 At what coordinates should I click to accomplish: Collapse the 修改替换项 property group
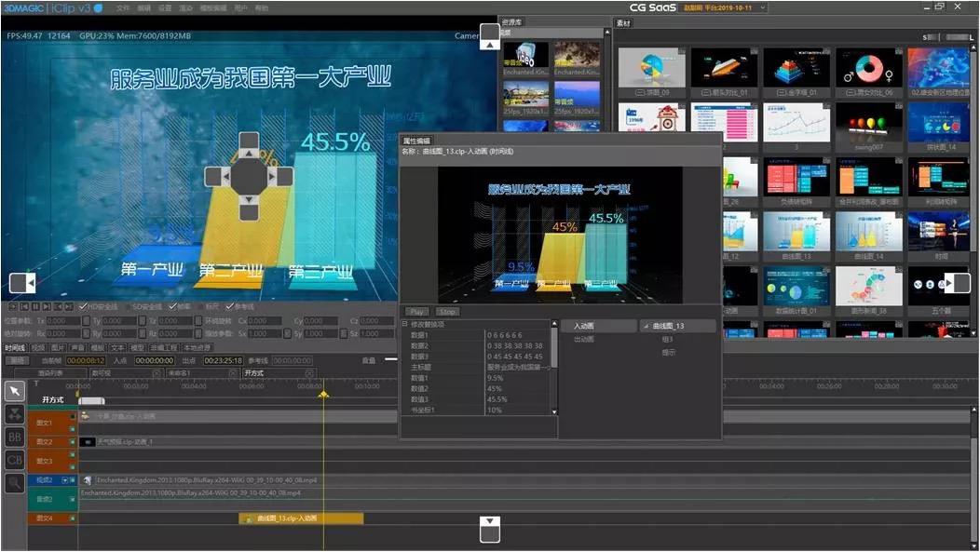(404, 324)
